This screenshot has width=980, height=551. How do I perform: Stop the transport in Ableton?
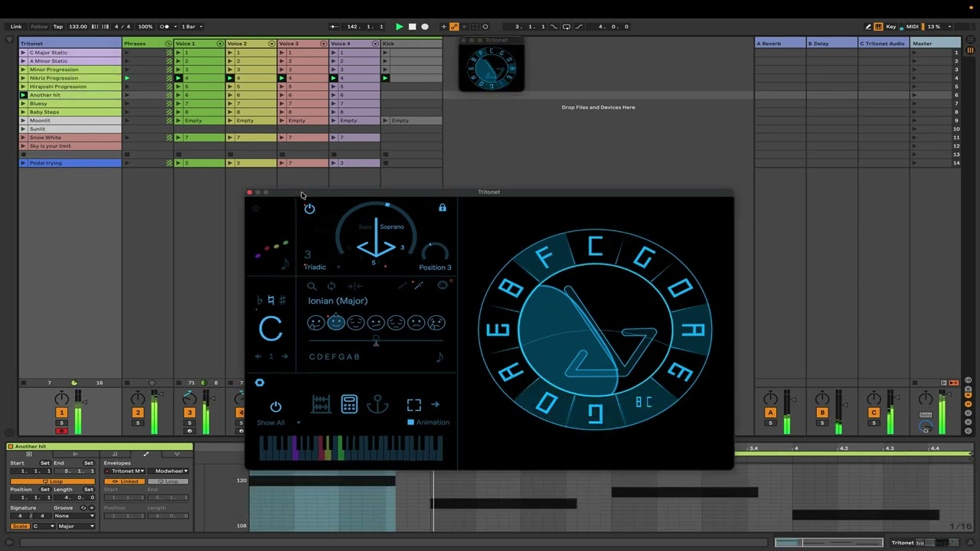(412, 27)
